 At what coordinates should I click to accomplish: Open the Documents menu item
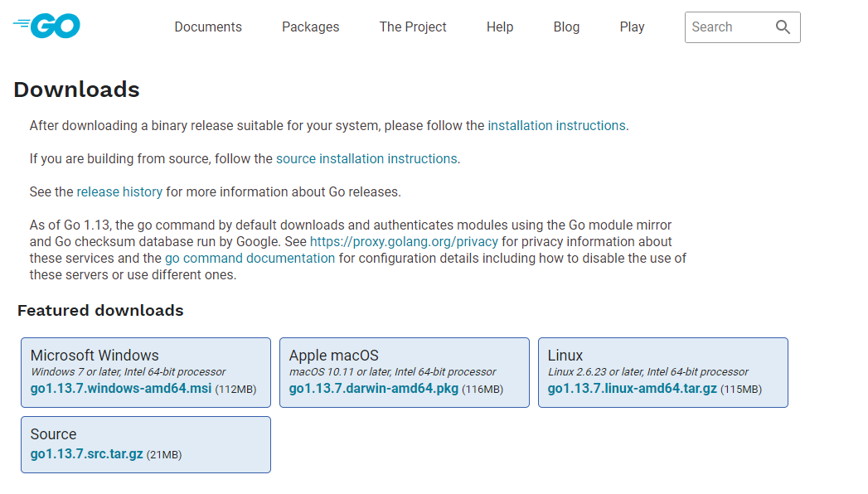pos(208,27)
